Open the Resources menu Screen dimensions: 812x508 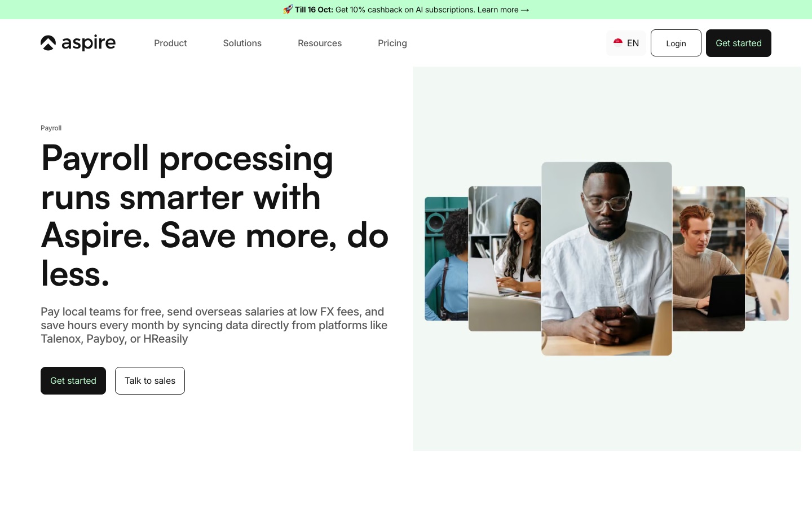320,43
